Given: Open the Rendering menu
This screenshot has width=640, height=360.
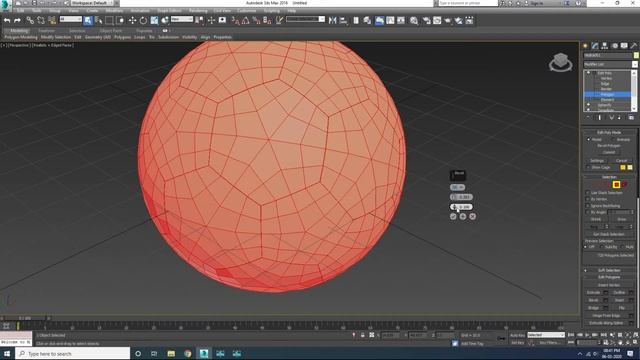Looking at the screenshot, I should point(198,11).
